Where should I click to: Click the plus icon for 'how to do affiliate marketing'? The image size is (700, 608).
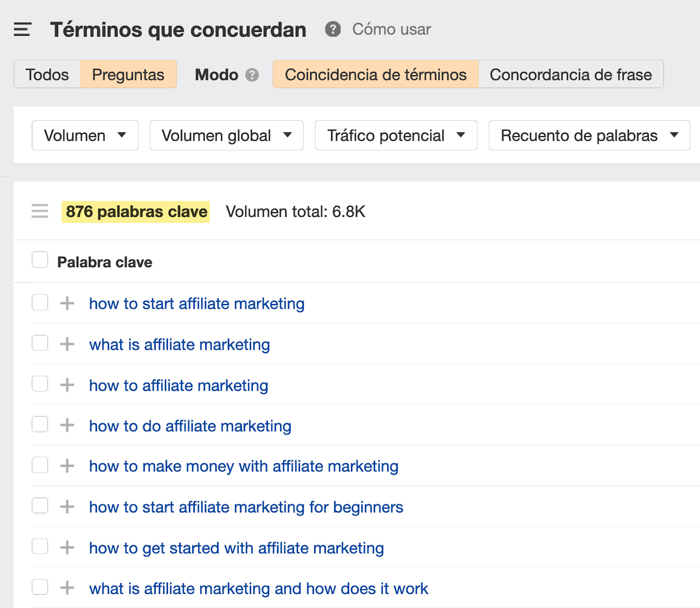pos(67,425)
